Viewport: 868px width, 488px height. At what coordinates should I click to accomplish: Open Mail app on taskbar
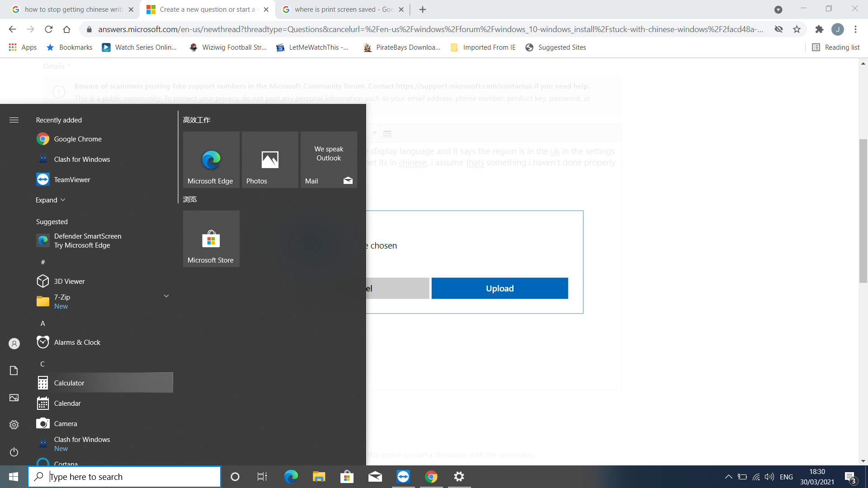tap(375, 477)
